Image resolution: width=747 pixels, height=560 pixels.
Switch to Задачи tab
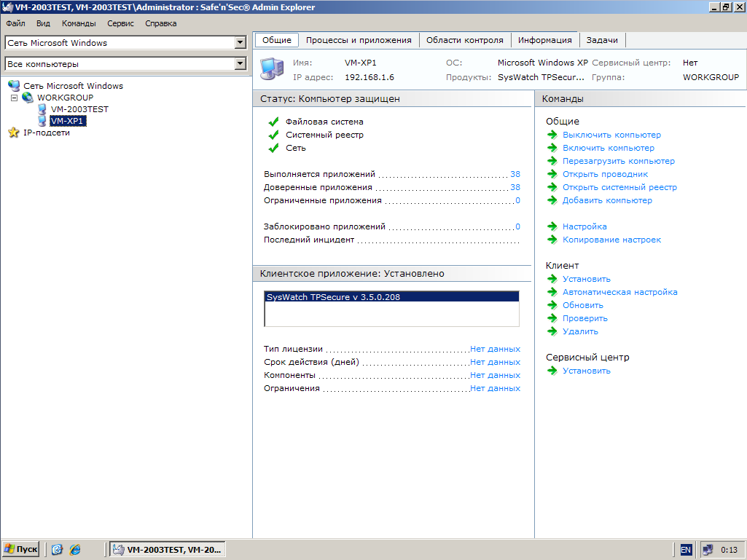602,40
